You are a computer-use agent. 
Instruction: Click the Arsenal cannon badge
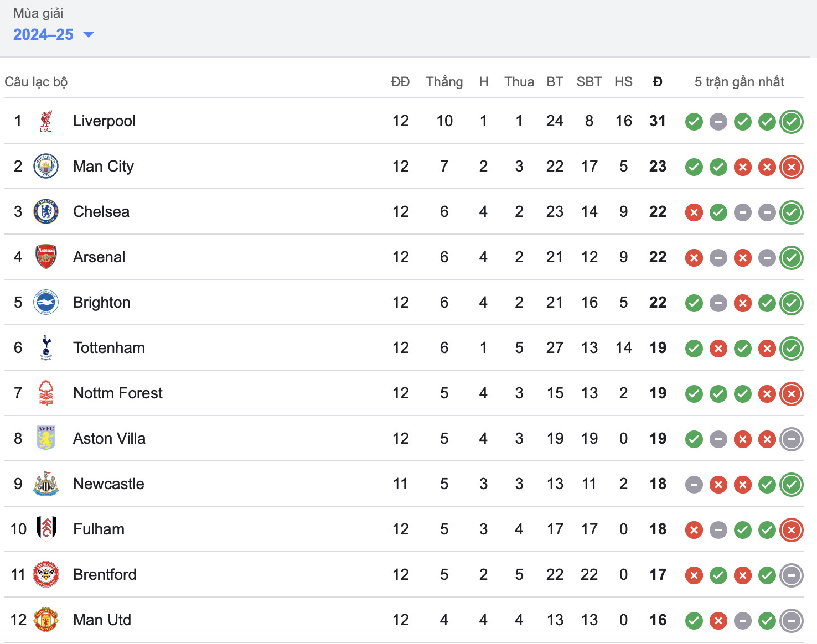tap(46, 257)
